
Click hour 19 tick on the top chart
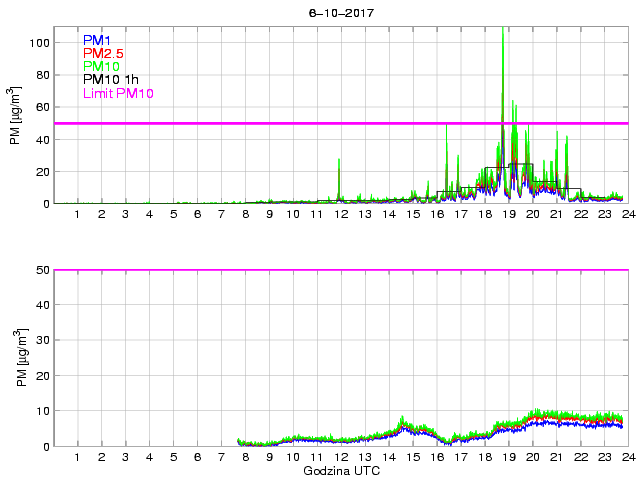[508, 214]
